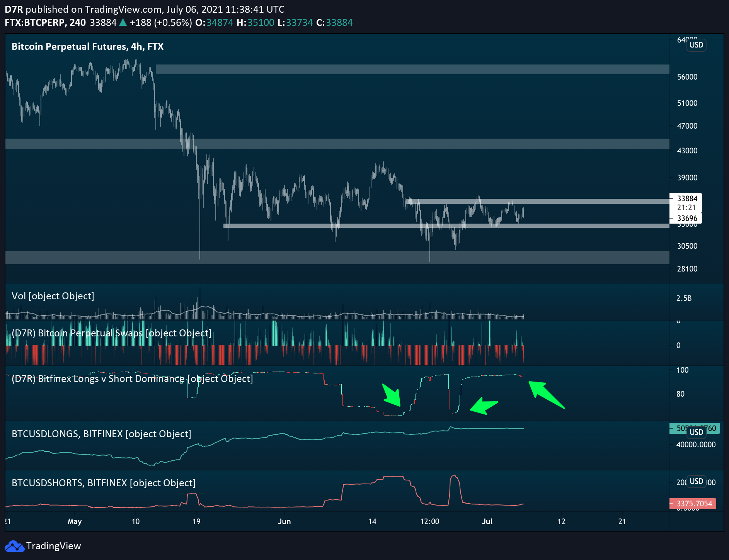
Task: Click the BTCUSDSHORTS, BITFINEX indicator label
Action: [x=104, y=483]
